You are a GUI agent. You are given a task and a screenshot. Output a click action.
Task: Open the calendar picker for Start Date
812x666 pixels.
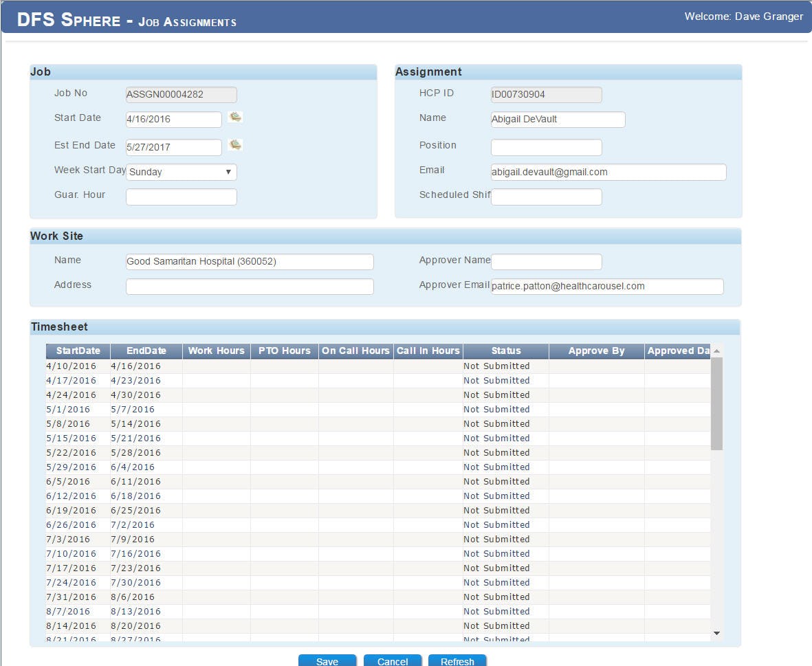[x=234, y=117]
